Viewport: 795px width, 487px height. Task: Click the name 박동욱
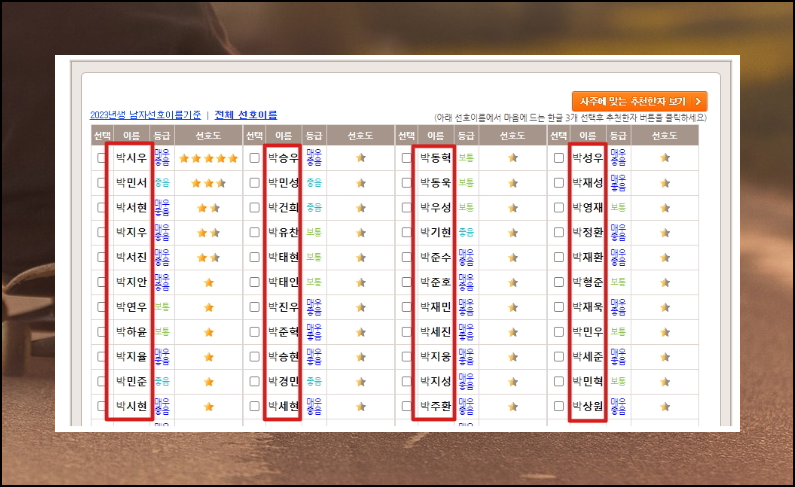click(x=436, y=183)
